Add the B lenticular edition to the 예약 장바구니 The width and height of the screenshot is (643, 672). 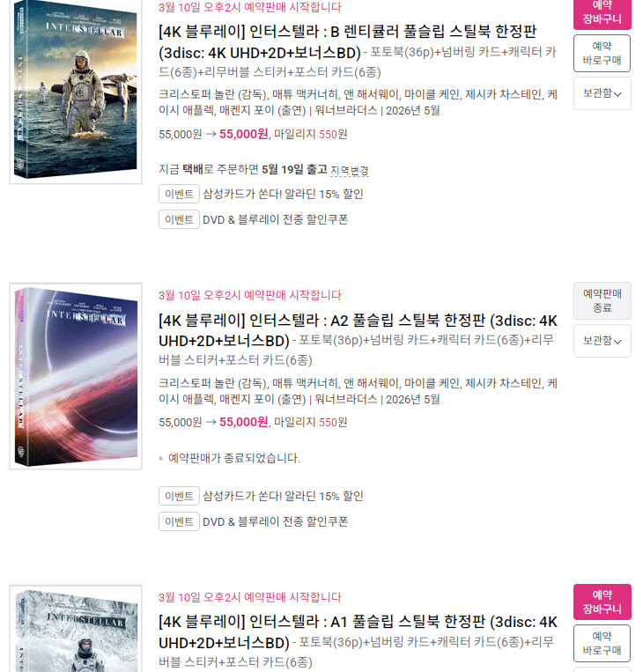coord(602,13)
